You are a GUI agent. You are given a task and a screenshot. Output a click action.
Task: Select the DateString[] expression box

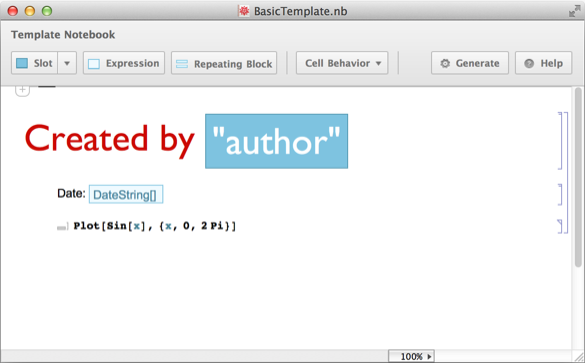126,194
